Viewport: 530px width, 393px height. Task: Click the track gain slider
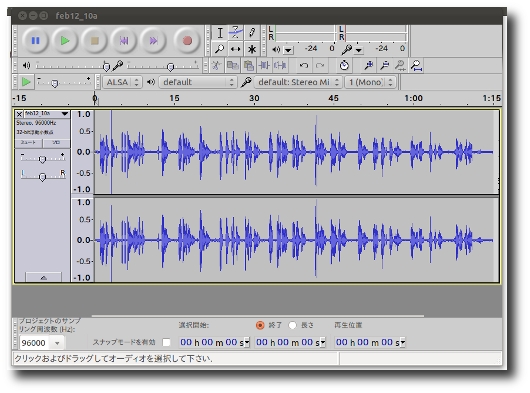(x=42, y=157)
